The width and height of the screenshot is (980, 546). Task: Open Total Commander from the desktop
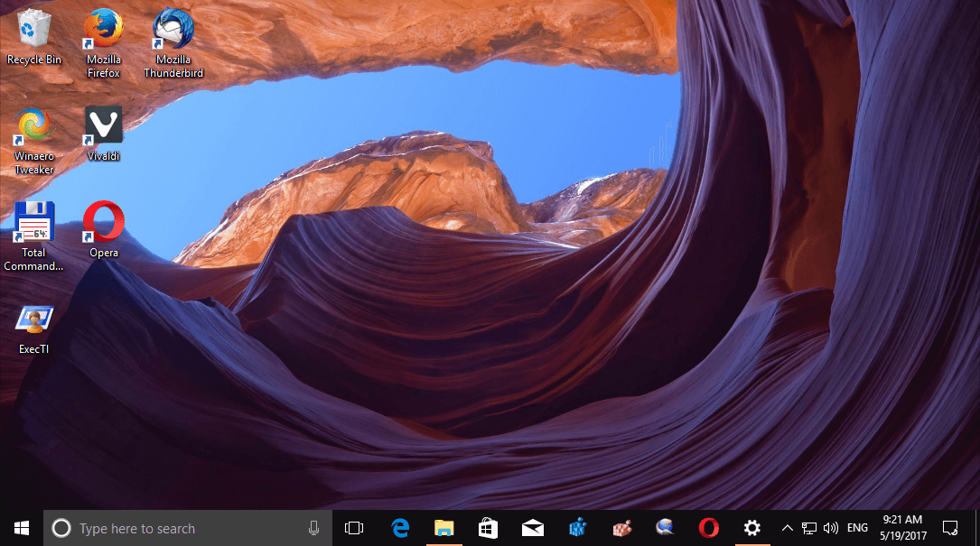(x=33, y=221)
